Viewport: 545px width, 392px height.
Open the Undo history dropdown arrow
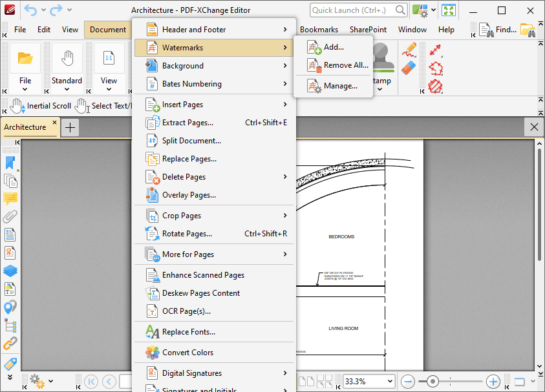pyautogui.click(x=43, y=10)
